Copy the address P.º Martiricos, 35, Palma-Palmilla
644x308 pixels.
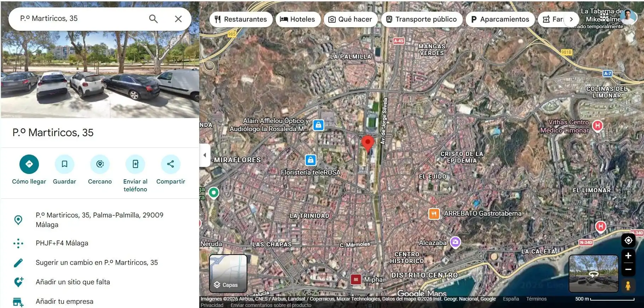point(100,220)
